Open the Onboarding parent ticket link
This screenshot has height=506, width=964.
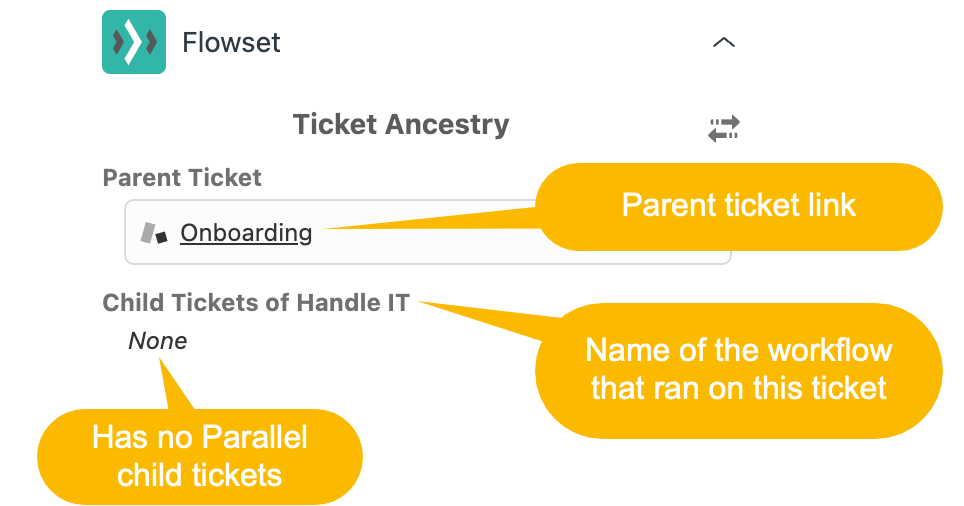click(x=246, y=233)
